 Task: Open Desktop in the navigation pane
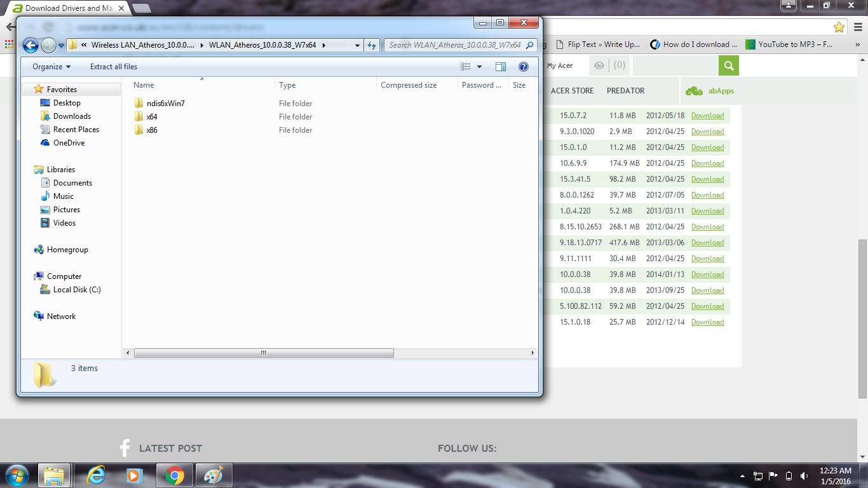(67, 103)
